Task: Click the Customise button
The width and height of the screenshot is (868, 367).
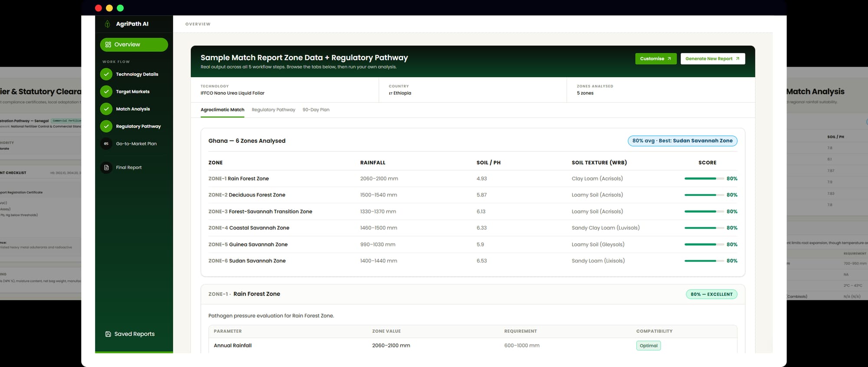Action: [x=656, y=59]
